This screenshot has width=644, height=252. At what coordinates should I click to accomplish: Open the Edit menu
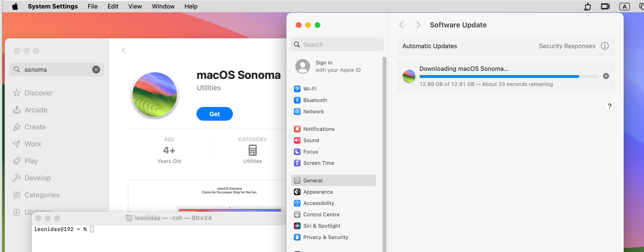[113, 6]
